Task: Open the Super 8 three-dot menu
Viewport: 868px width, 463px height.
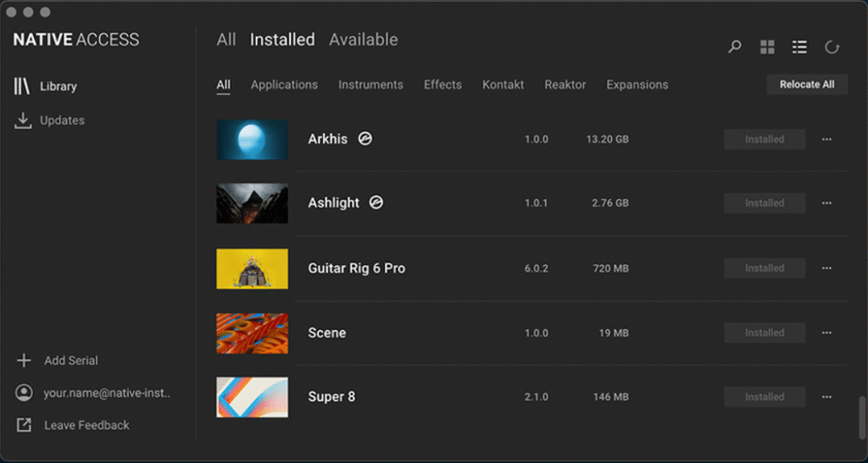Action: [826, 397]
